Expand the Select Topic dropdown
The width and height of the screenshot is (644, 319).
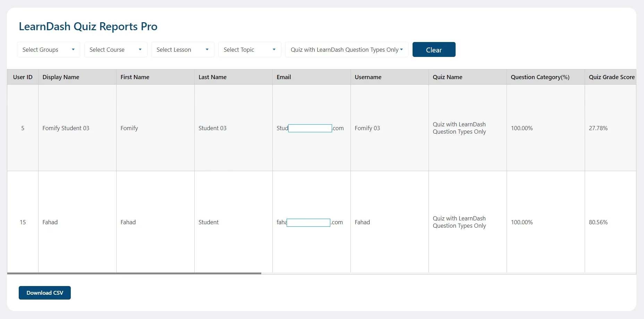pos(249,49)
